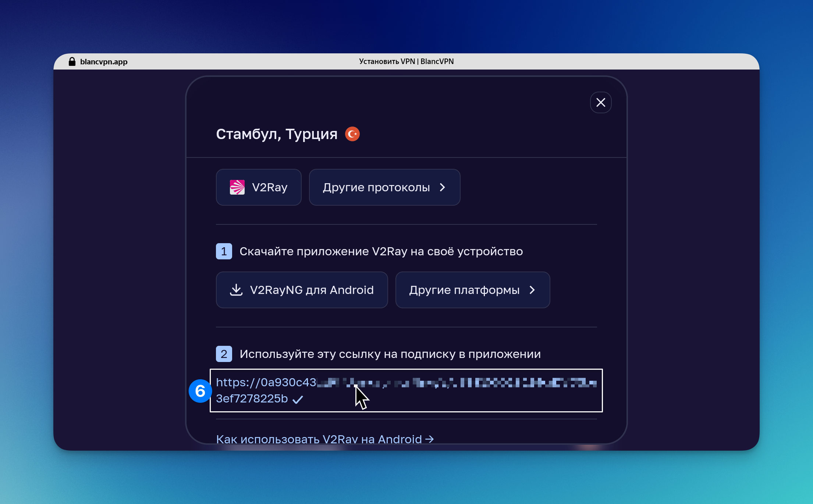813x504 pixels.
Task: Download V2RayNG для Android
Action: [302, 290]
